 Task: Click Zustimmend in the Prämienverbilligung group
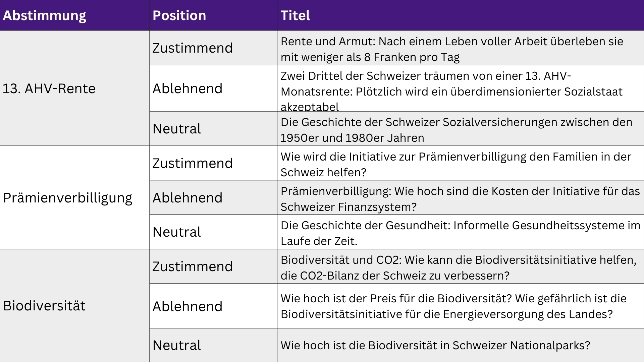193,163
